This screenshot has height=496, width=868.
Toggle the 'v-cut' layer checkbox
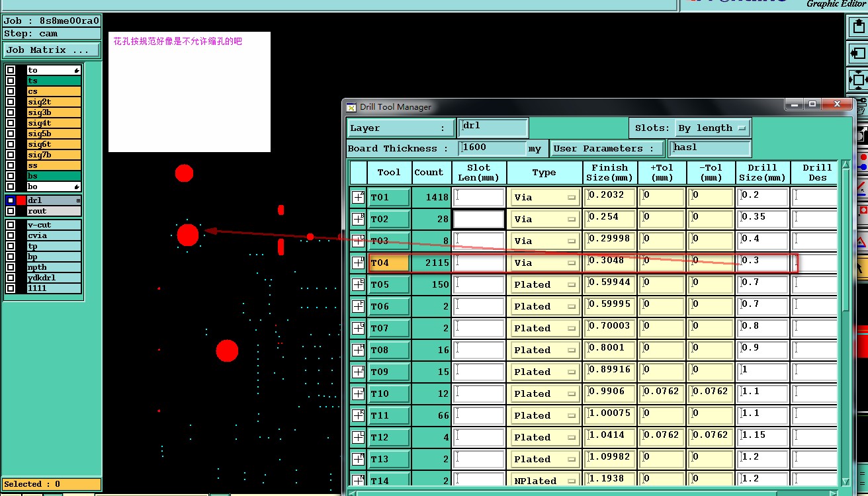[11, 225]
